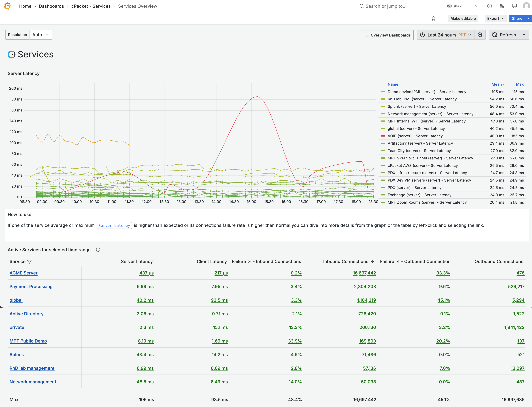Sort legend by Max header

(520, 84)
